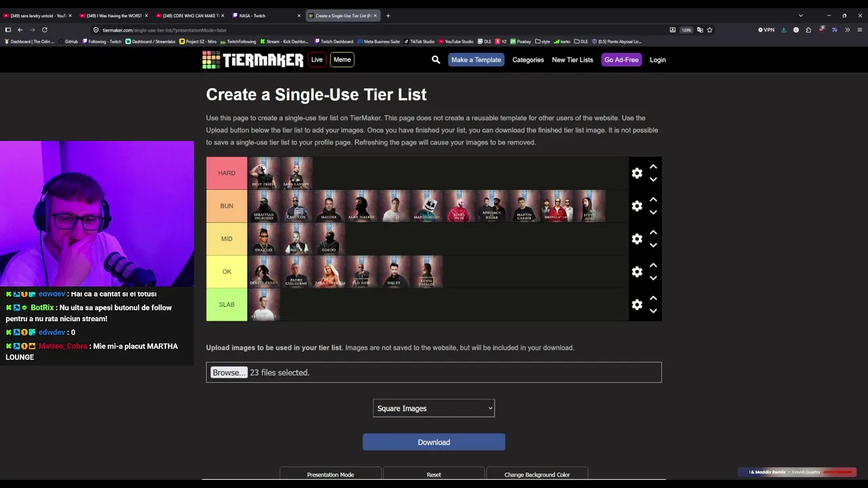This screenshot has width=868, height=488.
Task: Open the Categories menu item
Action: pos(528,60)
